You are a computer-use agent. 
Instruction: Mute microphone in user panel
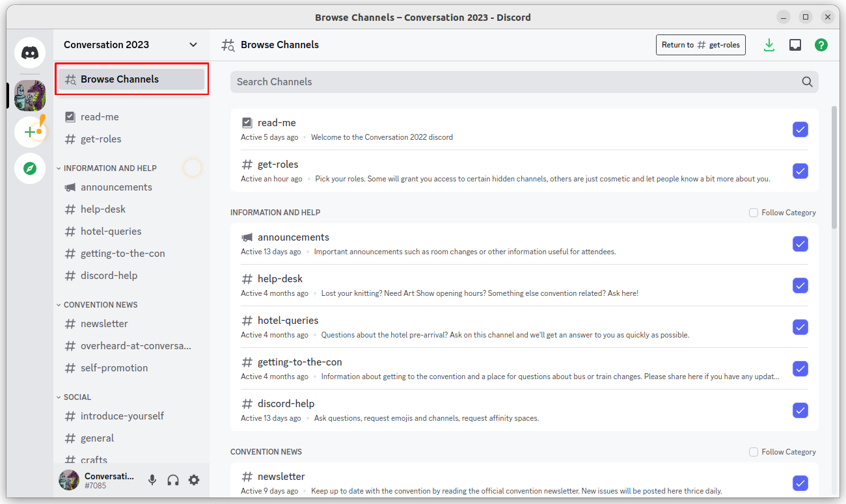pyautogui.click(x=152, y=480)
